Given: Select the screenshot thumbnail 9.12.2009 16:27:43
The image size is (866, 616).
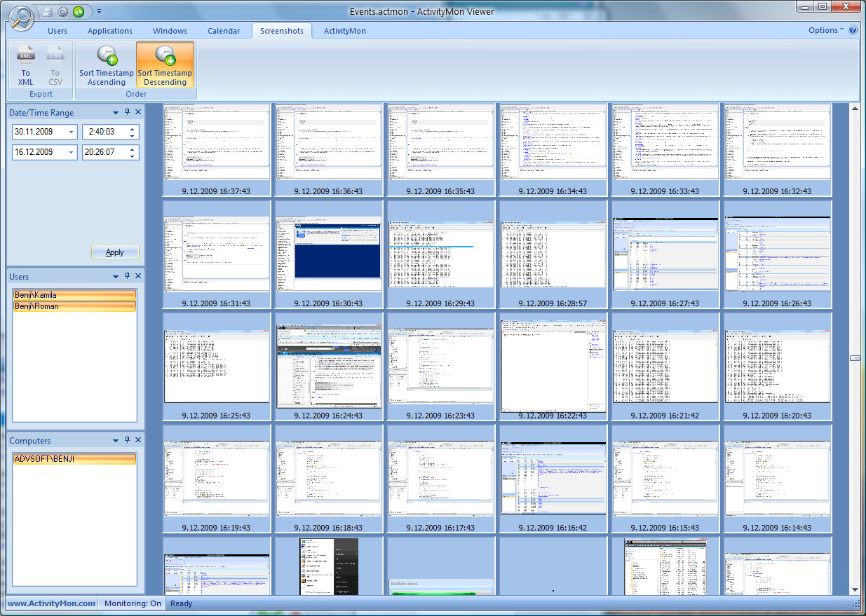Looking at the screenshot, I should click(x=665, y=254).
